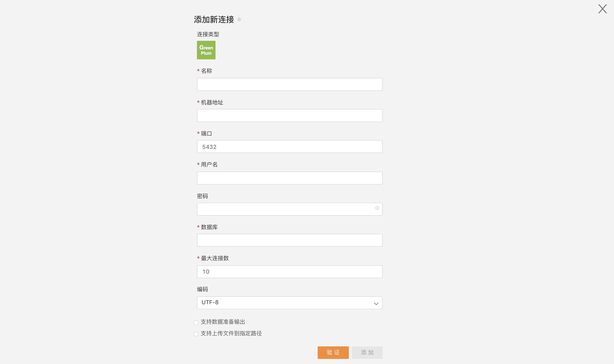
Task: Click the orange 验证 button
Action: pos(333,352)
